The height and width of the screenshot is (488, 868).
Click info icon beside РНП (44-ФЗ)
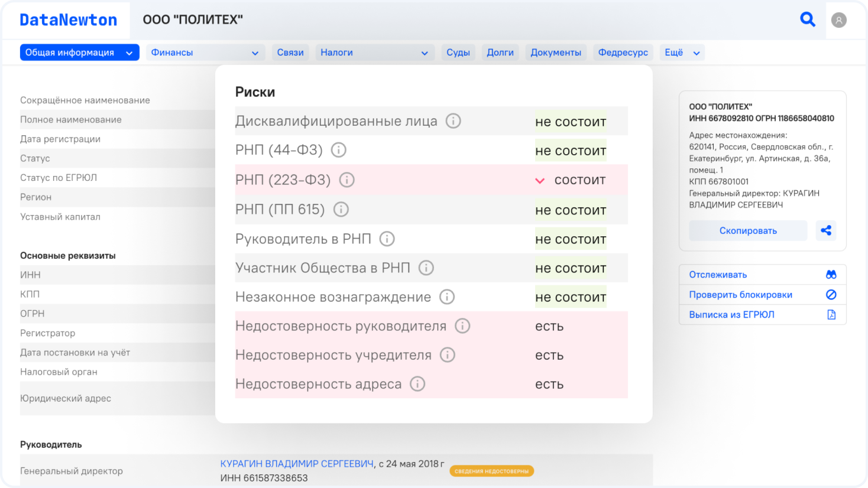pyautogui.click(x=338, y=150)
